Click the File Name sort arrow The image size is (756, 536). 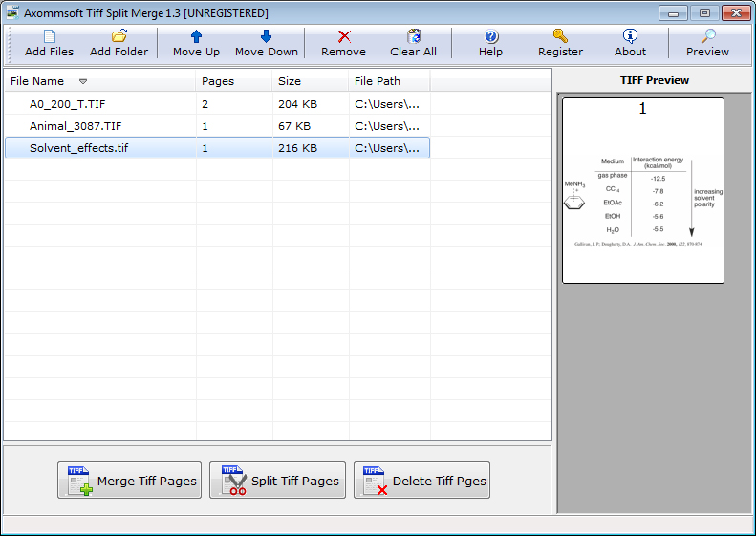point(83,82)
